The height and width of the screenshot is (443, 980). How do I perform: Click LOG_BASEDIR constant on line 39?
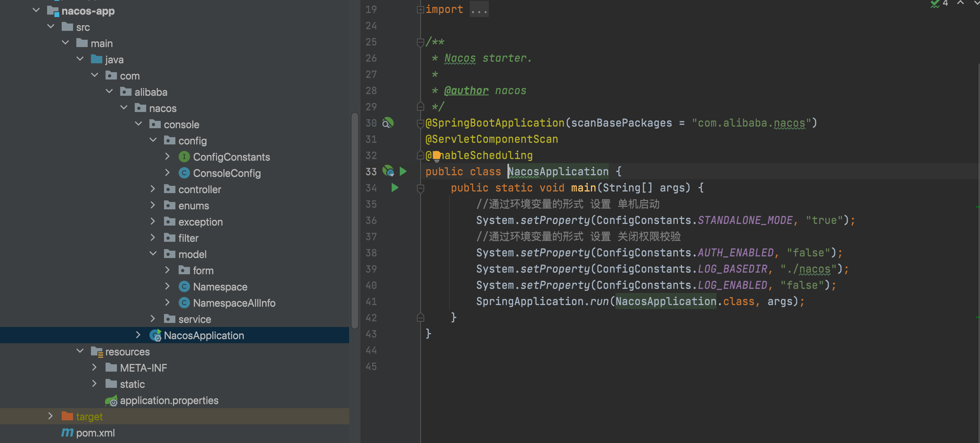click(732, 269)
